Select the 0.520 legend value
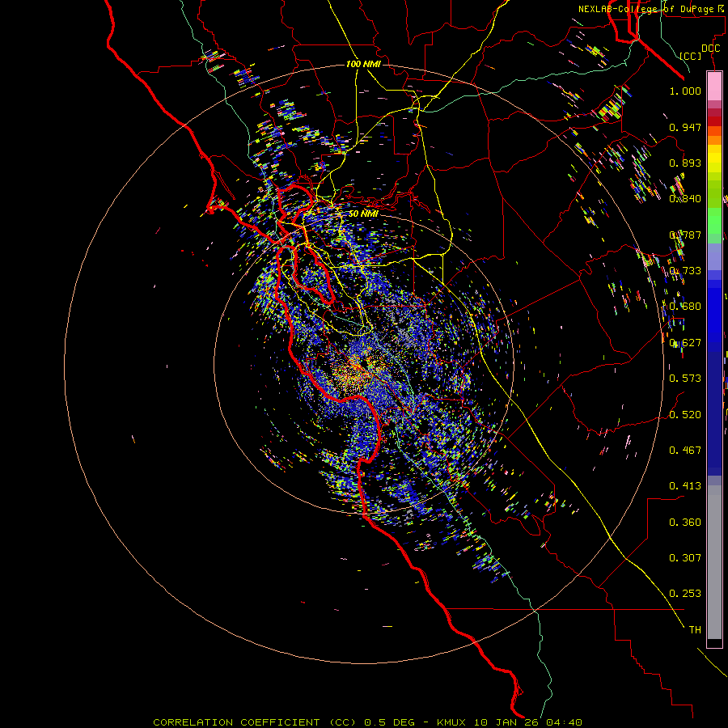This screenshot has width=728, height=728. click(685, 415)
